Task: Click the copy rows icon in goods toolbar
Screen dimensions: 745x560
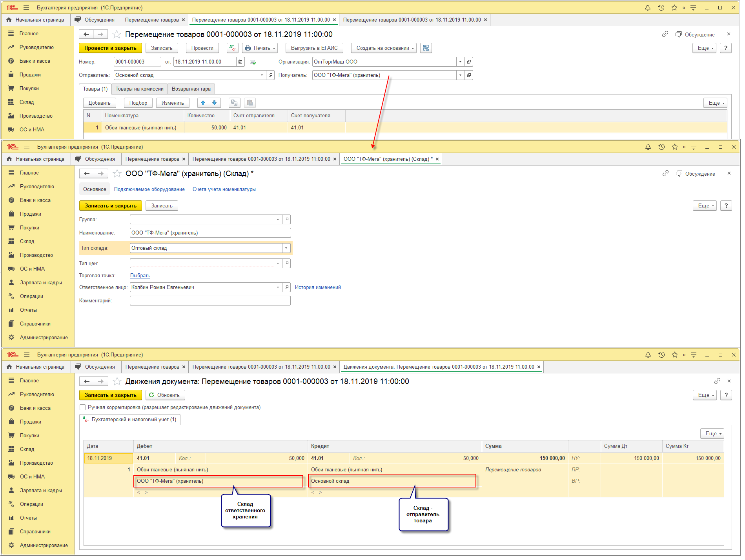Action: pos(234,103)
